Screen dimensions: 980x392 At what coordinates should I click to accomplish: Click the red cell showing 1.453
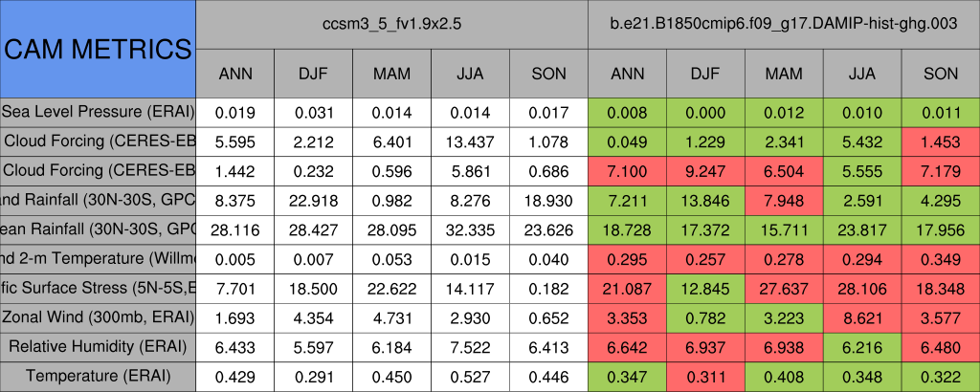click(941, 142)
